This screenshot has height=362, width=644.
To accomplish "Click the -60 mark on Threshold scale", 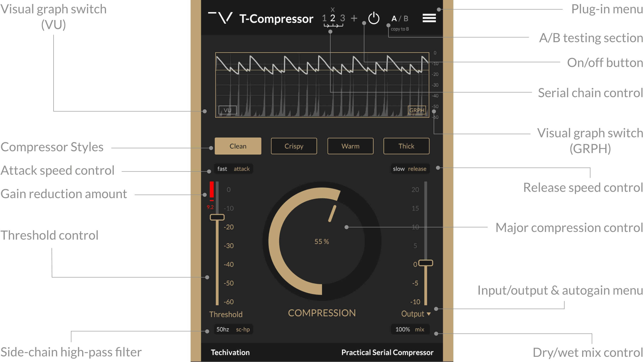I will (229, 302).
